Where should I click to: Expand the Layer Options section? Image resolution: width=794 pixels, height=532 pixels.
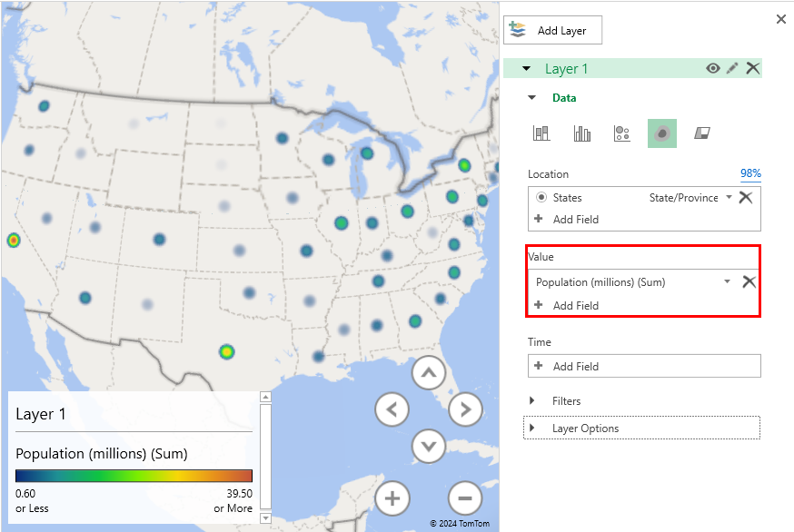pos(531,428)
